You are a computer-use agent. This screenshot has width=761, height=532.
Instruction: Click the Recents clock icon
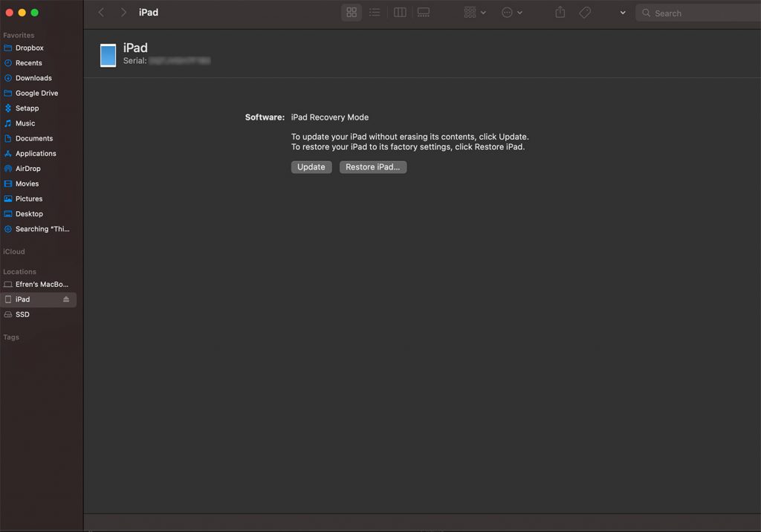pyautogui.click(x=7, y=63)
